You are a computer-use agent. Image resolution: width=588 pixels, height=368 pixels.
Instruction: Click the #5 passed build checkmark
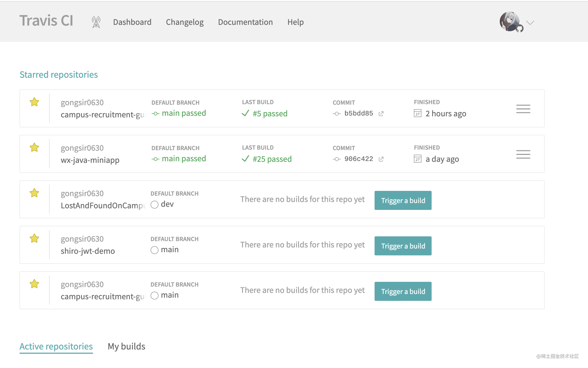pos(245,113)
